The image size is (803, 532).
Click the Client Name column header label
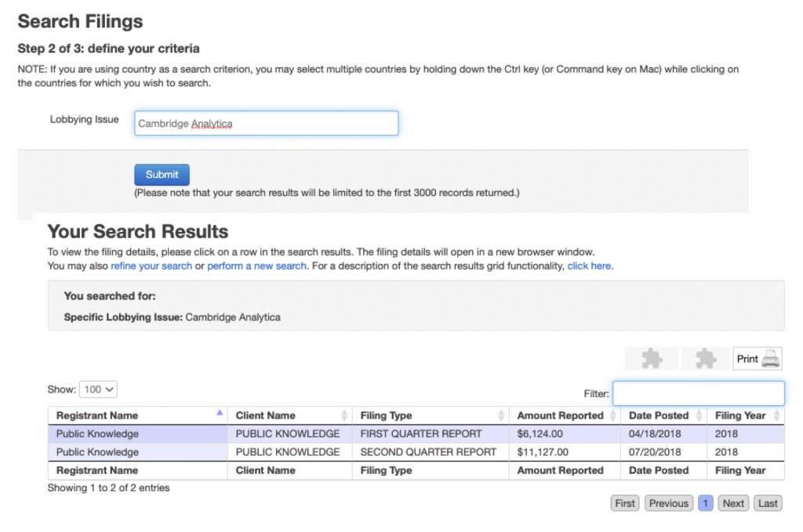point(265,415)
